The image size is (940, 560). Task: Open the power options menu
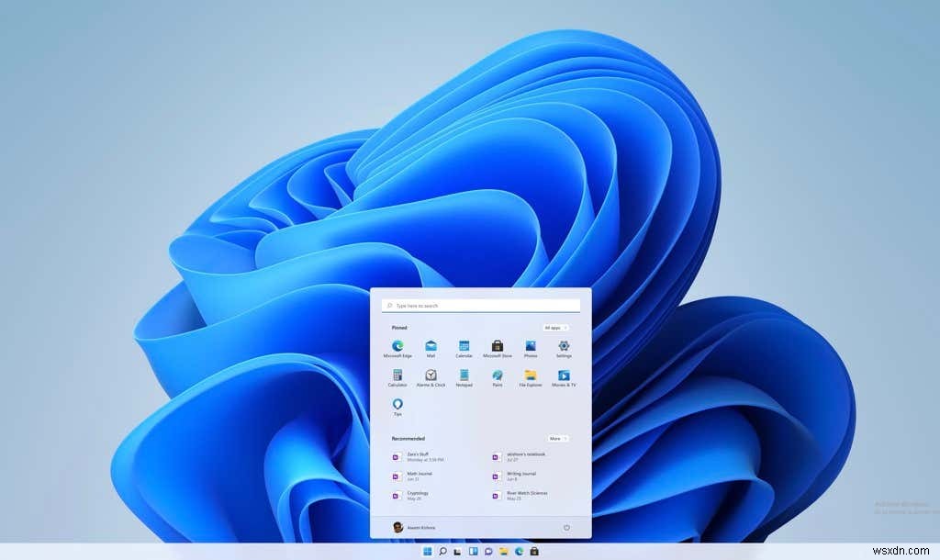(x=566, y=527)
